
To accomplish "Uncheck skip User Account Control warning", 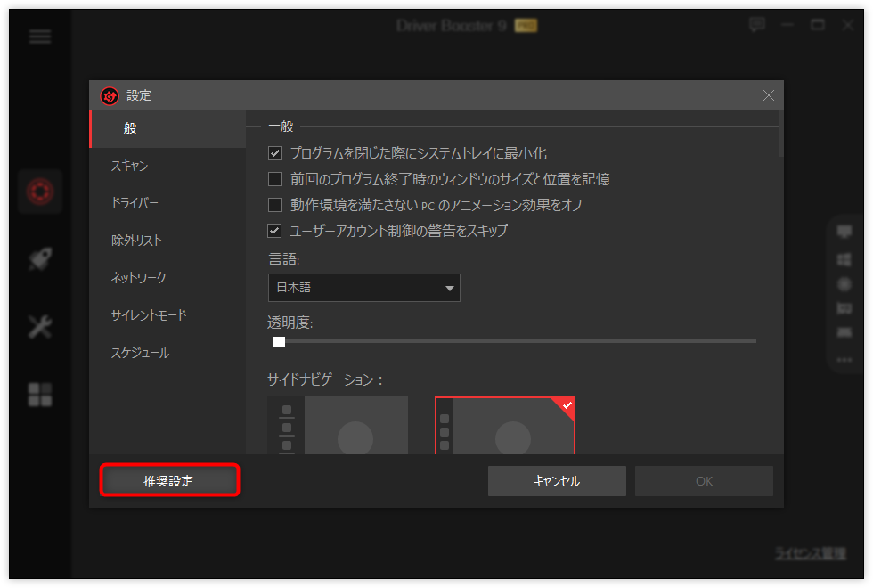I will click(275, 230).
